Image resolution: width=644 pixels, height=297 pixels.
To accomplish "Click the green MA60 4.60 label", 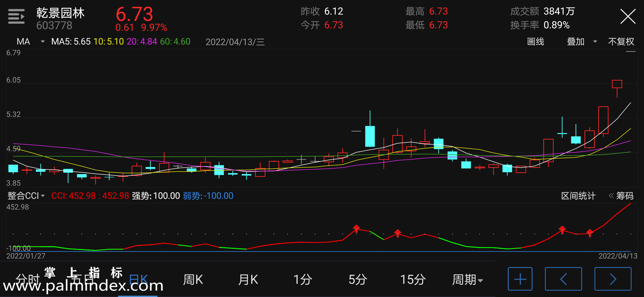I will pos(175,42).
